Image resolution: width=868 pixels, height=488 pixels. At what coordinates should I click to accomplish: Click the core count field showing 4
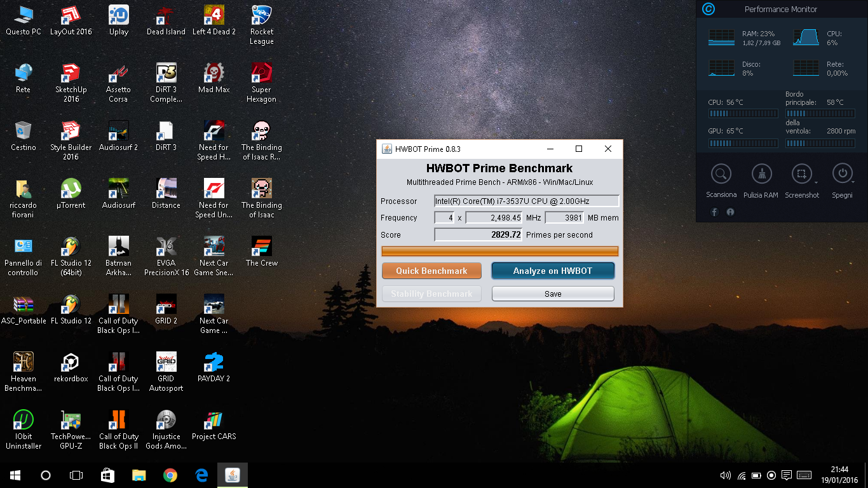click(444, 218)
